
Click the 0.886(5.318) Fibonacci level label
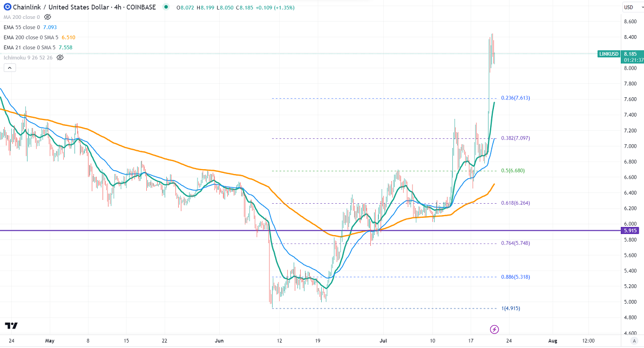click(516, 277)
